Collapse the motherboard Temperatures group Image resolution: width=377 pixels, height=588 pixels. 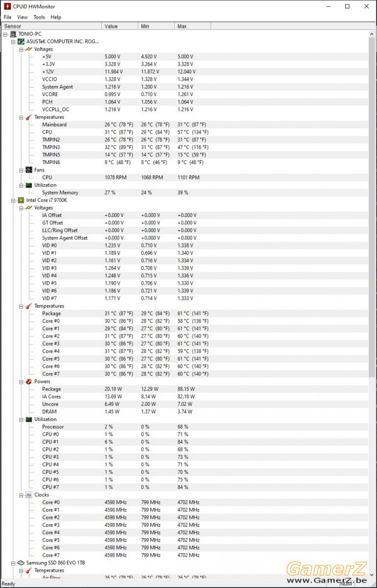pyautogui.click(x=21, y=117)
